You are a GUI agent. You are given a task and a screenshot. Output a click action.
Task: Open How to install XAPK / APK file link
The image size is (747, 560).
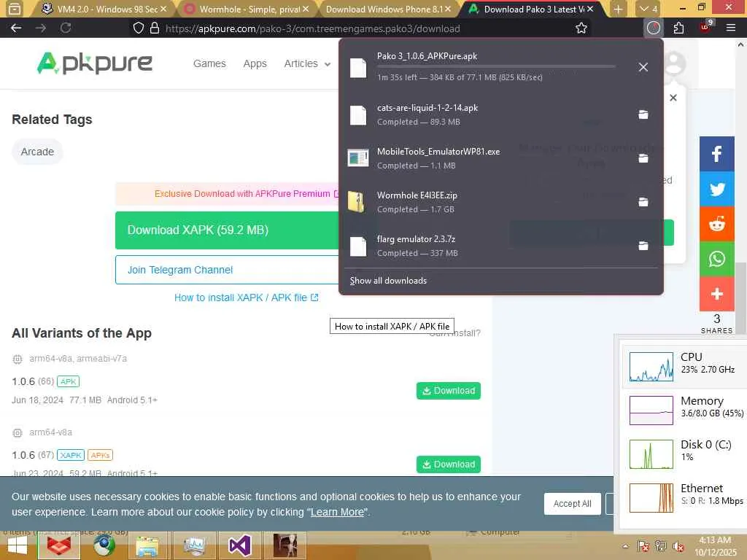point(246,297)
